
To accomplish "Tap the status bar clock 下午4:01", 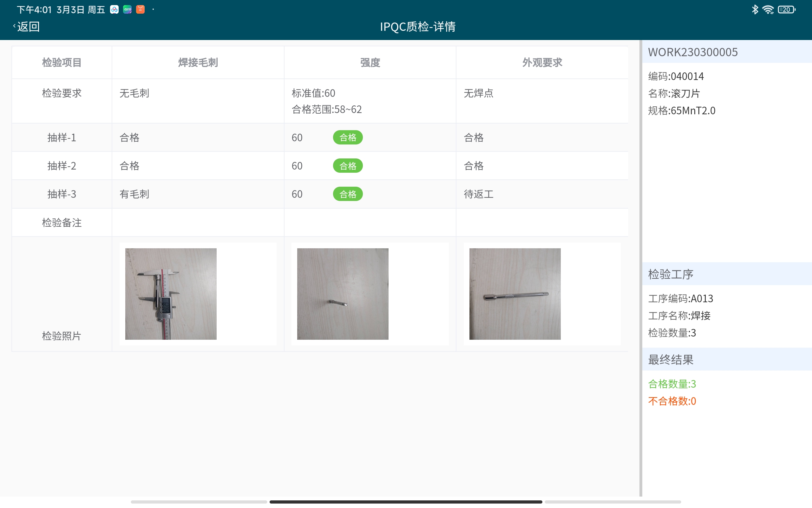I will click(x=34, y=10).
